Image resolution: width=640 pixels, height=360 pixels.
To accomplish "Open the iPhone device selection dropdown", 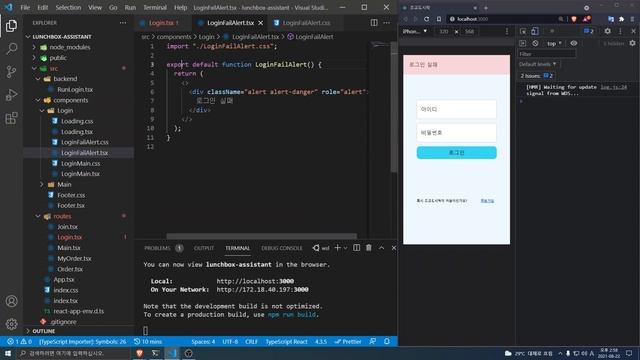I will [x=415, y=31].
